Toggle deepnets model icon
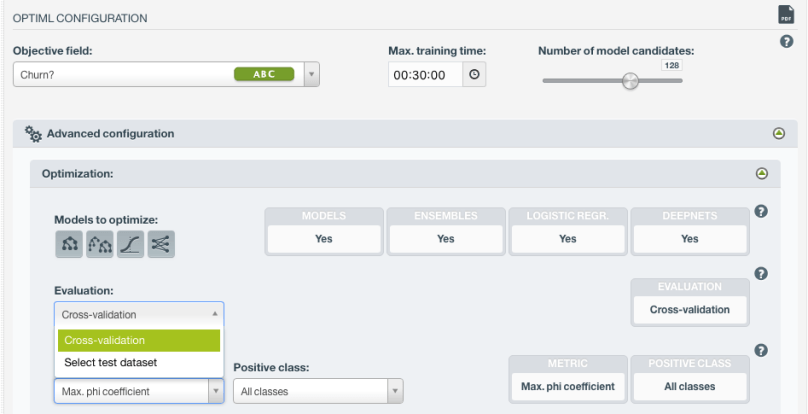Image resolution: width=808 pixels, height=414 pixels. click(x=161, y=244)
